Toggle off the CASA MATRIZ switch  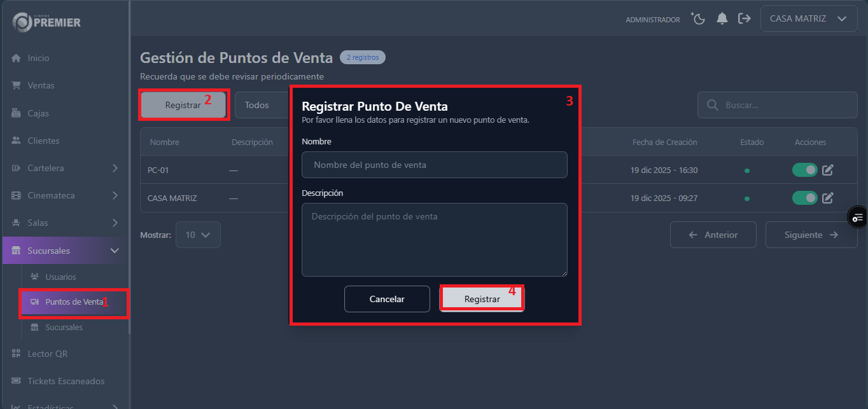(x=804, y=198)
